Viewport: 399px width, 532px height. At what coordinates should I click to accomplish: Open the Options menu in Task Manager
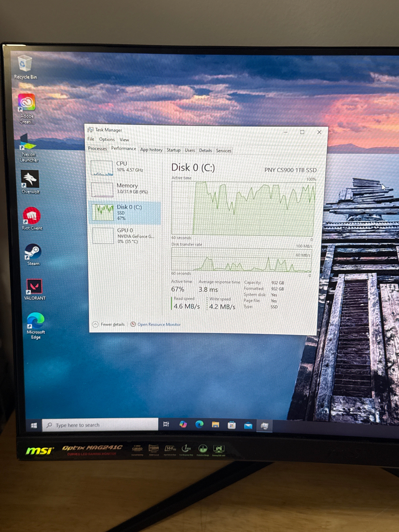click(x=107, y=139)
